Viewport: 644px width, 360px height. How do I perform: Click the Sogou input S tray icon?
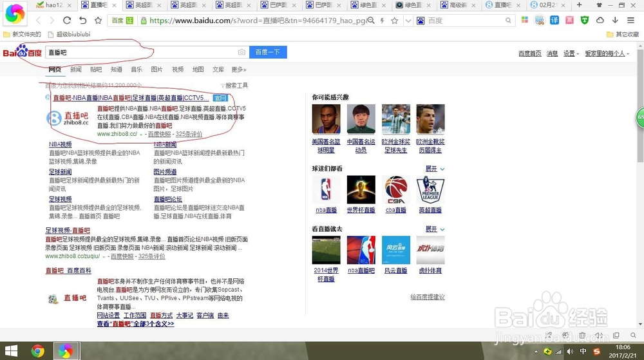point(597,352)
